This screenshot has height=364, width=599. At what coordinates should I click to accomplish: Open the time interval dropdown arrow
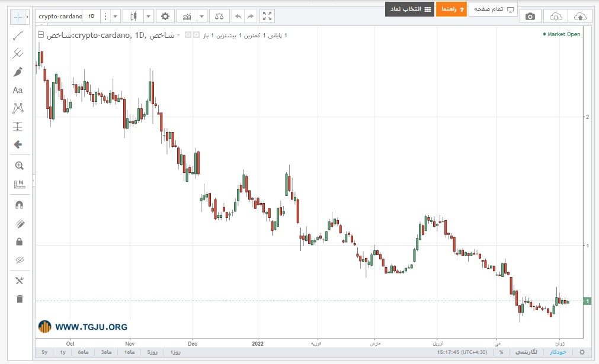pos(115,17)
